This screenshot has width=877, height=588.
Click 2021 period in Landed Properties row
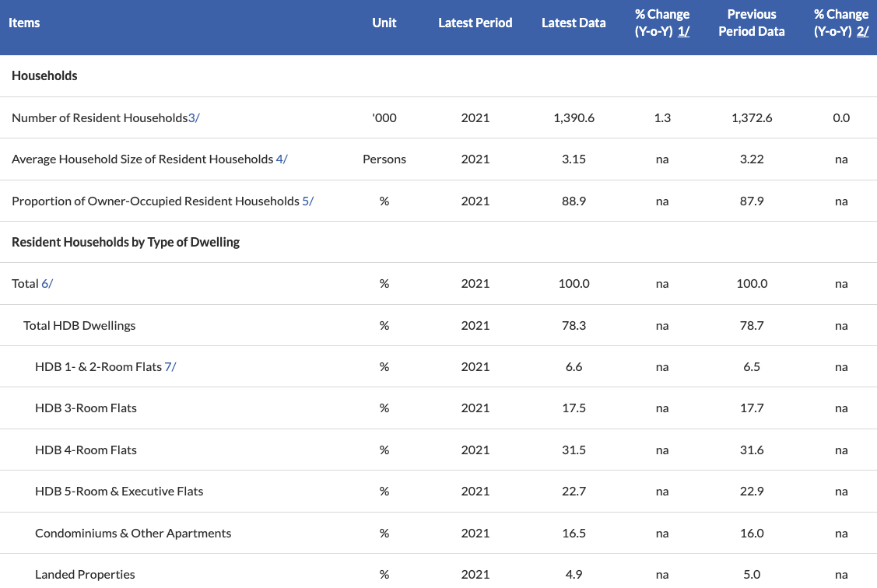(475, 575)
